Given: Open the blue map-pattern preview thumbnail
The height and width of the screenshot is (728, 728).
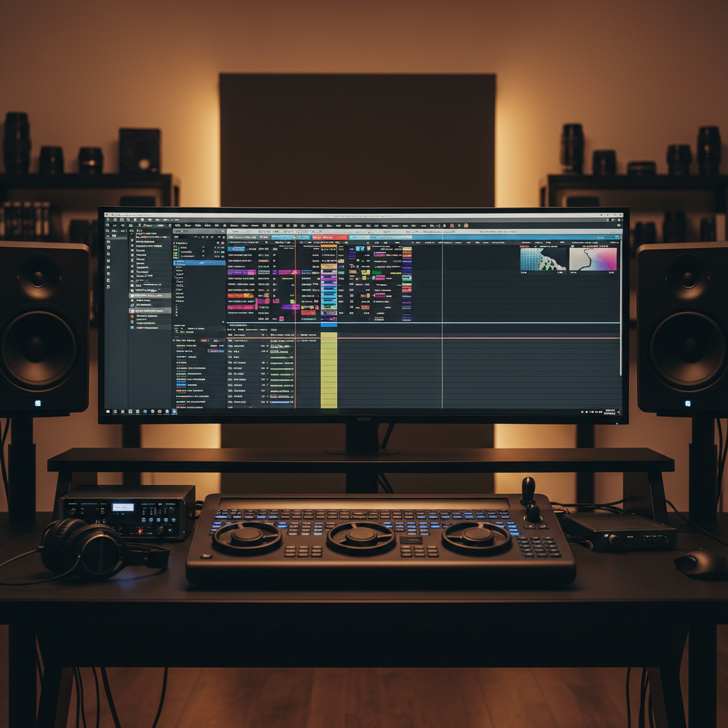Looking at the screenshot, I should coord(543,259).
